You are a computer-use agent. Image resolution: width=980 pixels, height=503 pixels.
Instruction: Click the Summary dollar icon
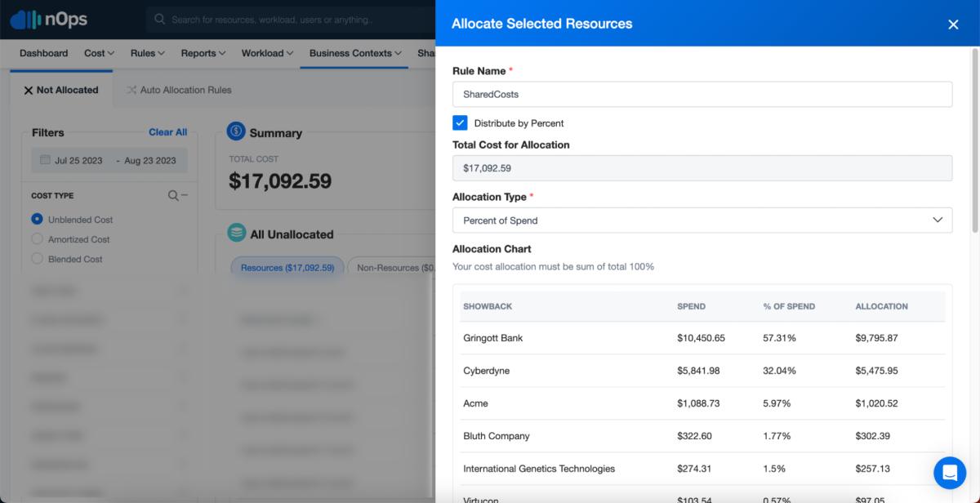tap(236, 131)
